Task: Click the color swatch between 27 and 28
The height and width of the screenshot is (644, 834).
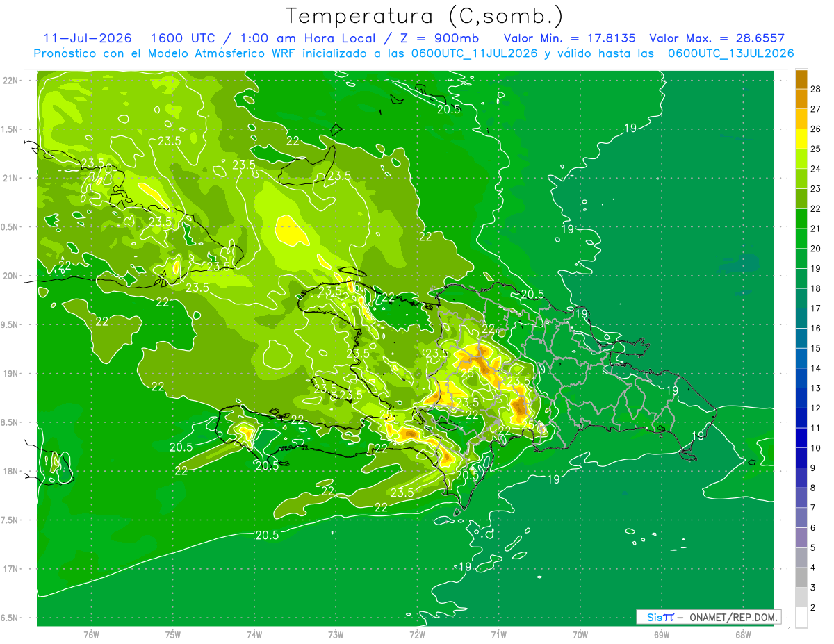Action: tap(801, 99)
